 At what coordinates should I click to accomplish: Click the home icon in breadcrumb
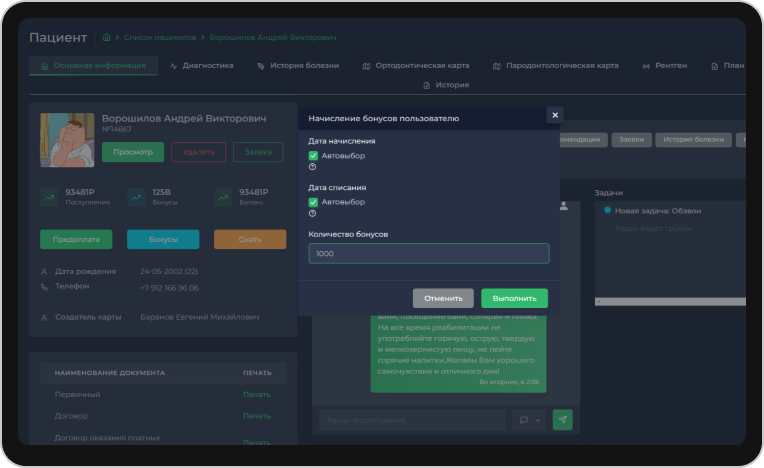[x=106, y=37]
